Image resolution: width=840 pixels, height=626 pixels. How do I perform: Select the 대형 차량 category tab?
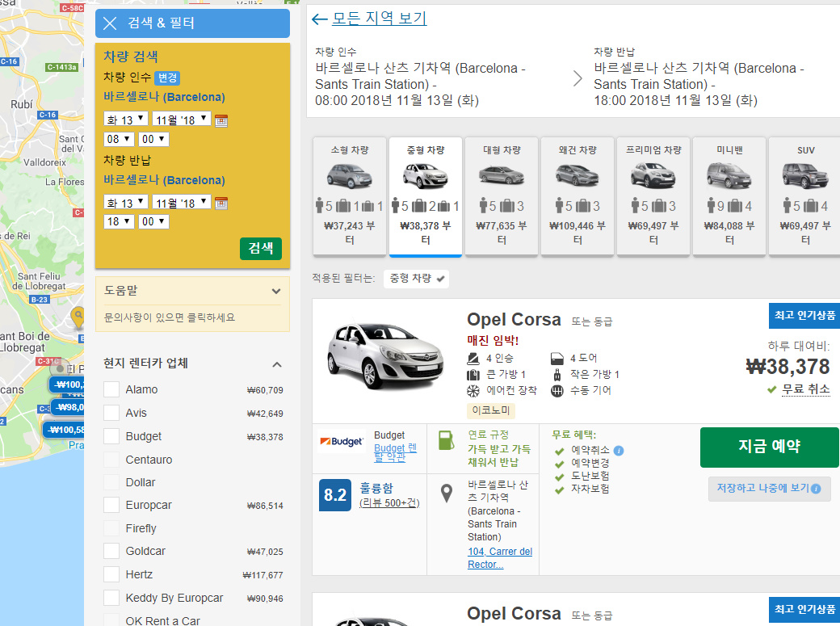[502, 196]
